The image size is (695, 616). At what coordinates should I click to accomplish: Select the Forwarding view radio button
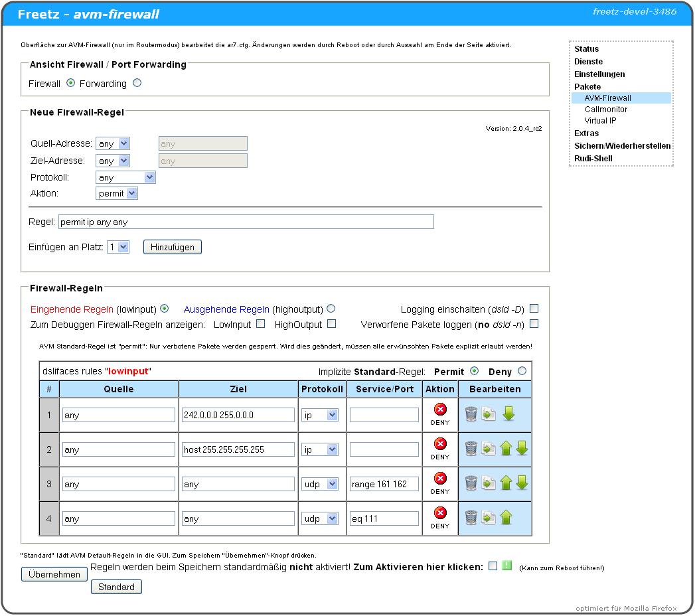point(137,83)
